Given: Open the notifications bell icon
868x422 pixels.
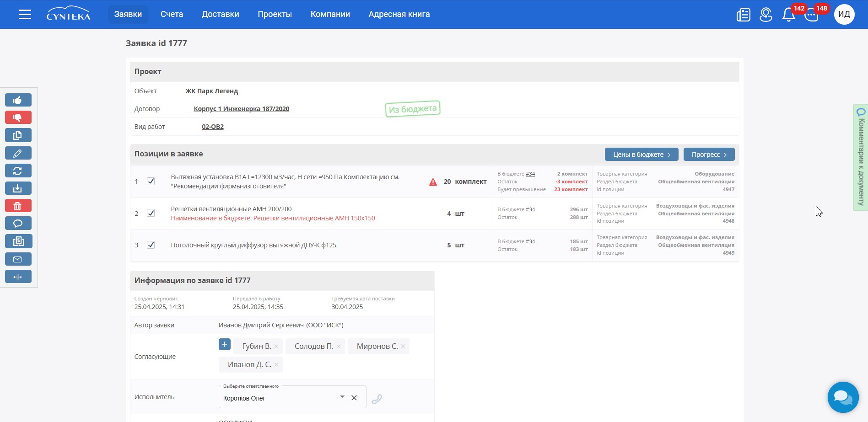Looking at the screenshot, I should 788,15.
